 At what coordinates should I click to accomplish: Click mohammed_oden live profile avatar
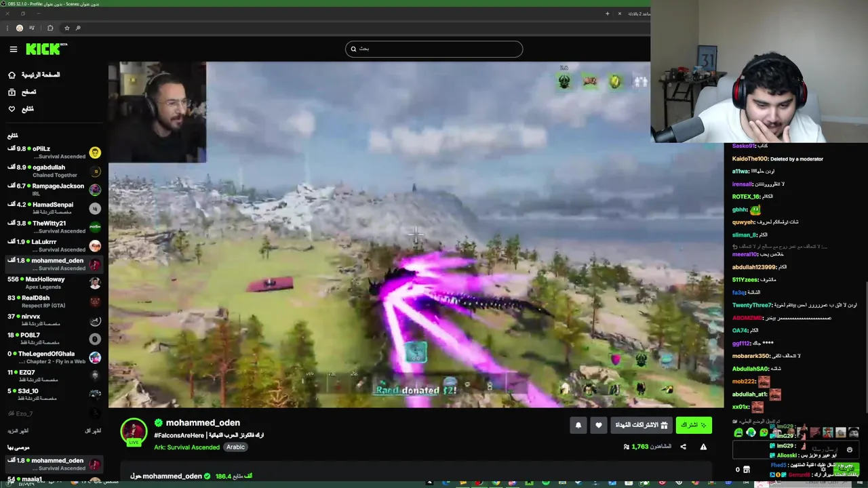[134, 432]
